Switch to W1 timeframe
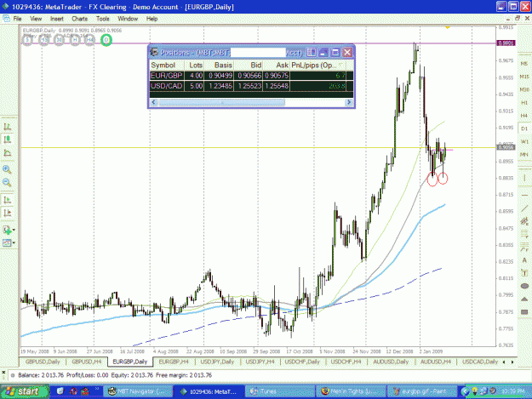 [524, 141]
